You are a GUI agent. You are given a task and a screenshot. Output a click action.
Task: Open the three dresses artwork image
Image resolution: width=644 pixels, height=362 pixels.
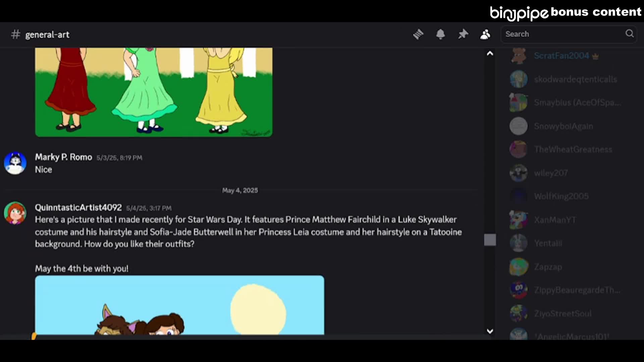154,92
